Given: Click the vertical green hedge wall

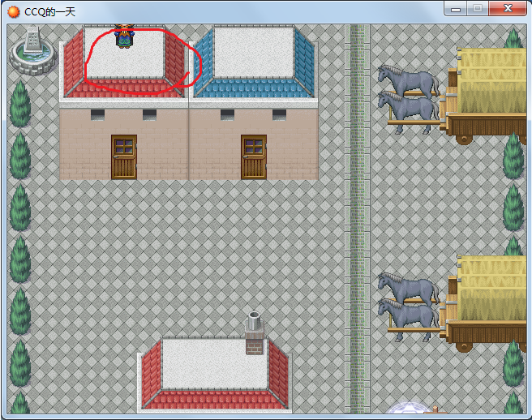Looking at the screenshot, I should 358,219.
